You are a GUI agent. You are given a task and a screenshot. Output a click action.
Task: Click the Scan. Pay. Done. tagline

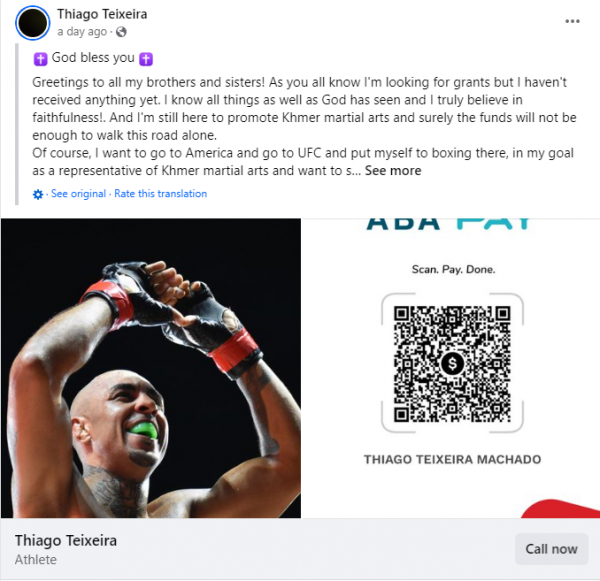[453, 269]
